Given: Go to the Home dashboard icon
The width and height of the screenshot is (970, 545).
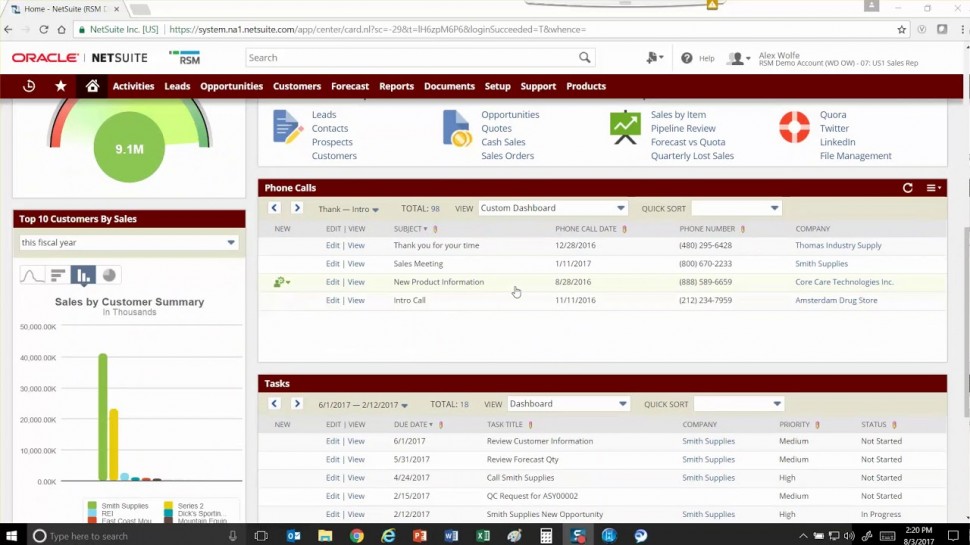Looking at the screenshot, I should coord(92,86).
